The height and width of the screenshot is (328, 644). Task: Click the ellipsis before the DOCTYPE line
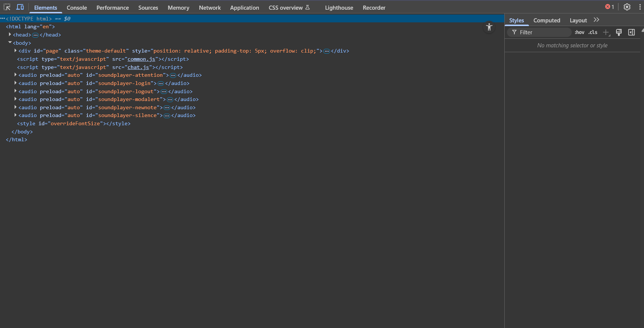3,19
